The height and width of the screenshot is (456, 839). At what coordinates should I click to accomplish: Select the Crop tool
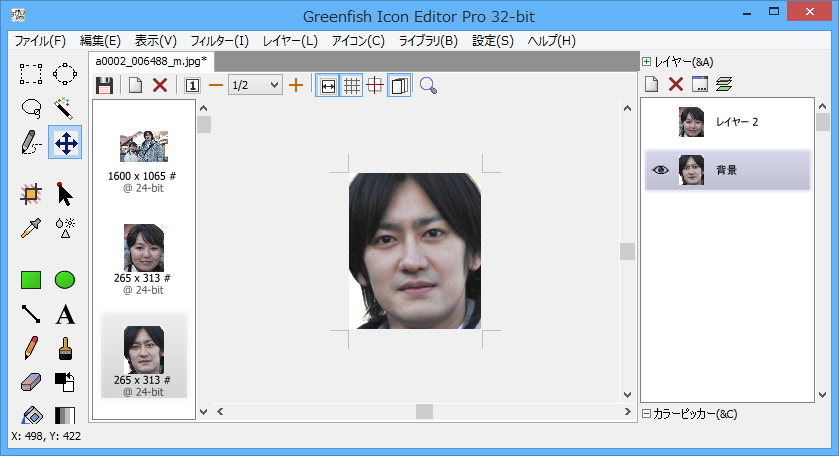[x=31, y=194]
